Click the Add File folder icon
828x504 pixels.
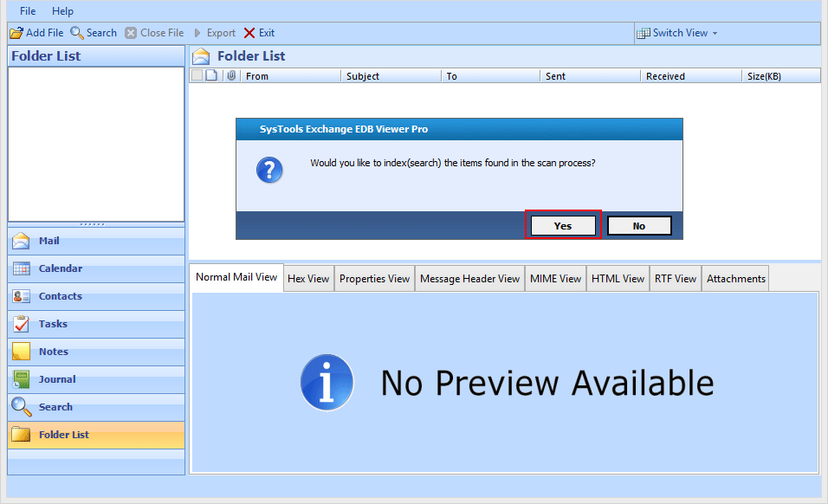point(16,33)
